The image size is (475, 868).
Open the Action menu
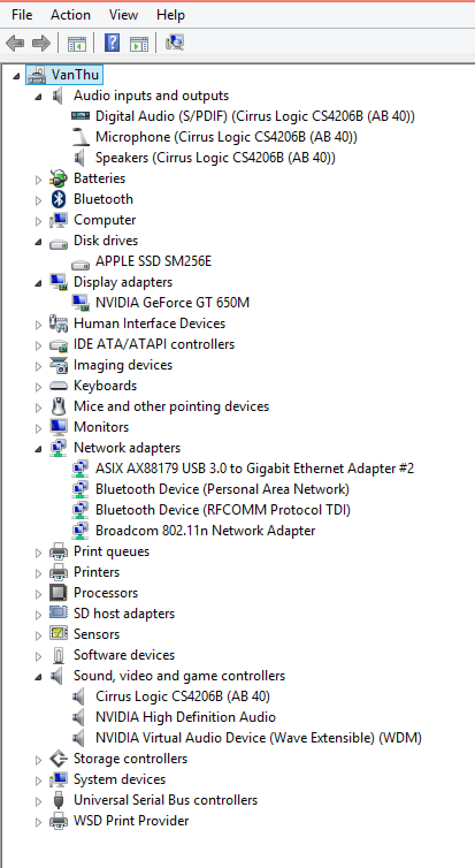click(70, 14)
